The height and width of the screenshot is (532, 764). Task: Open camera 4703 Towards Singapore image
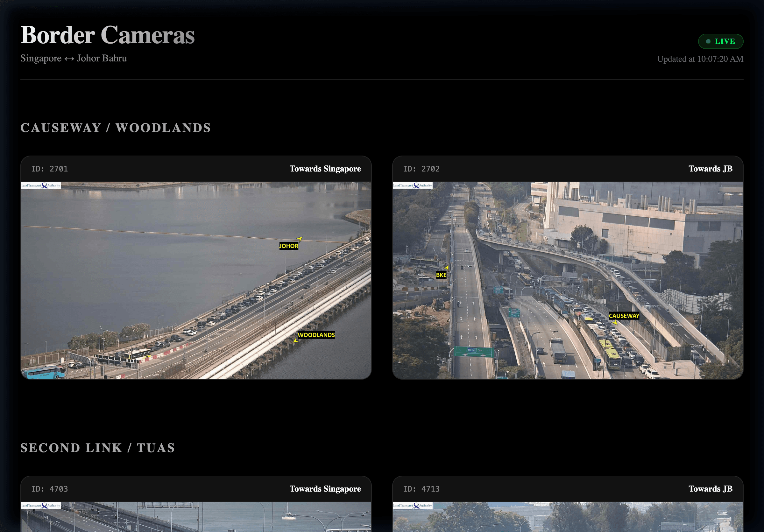tap(196, 517)
